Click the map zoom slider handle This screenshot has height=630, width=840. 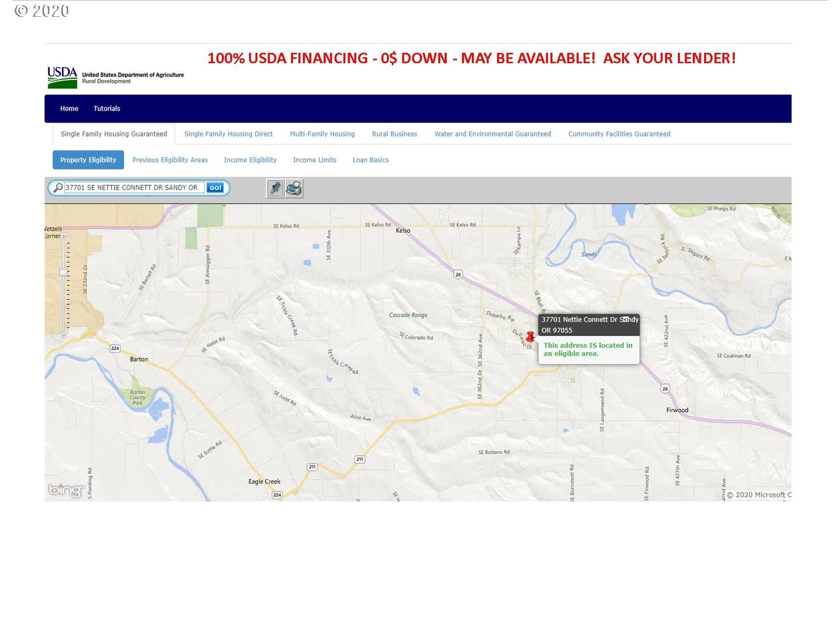click(63, 272)
